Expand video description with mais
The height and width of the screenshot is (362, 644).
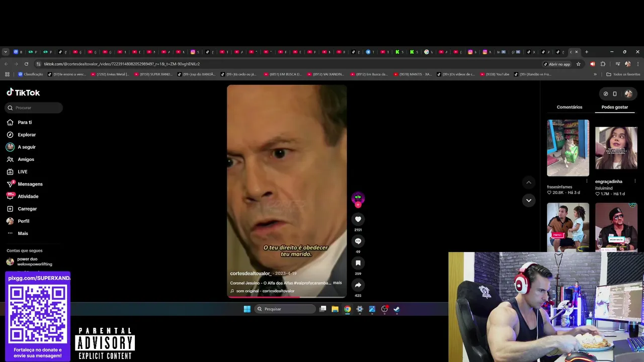click(337, 283)
